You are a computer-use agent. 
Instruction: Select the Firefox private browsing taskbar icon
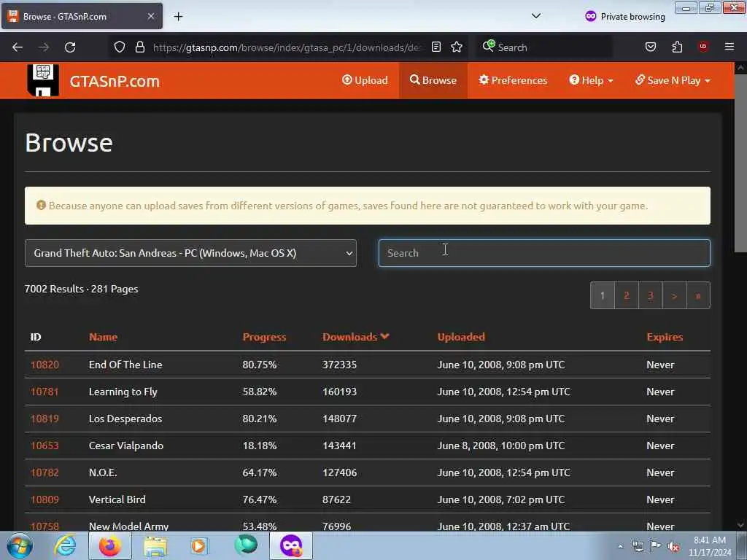pyautogui.click(x=291, y=545)
